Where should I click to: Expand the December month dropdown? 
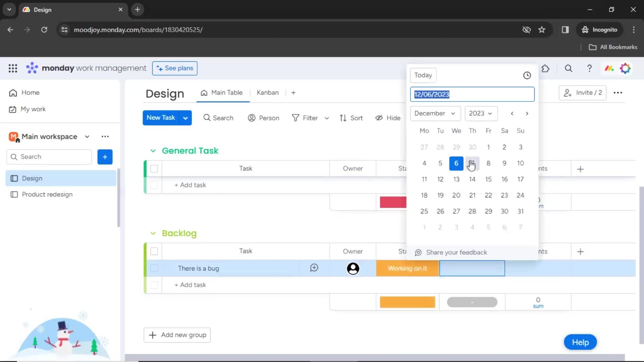(x=434, y=113)
